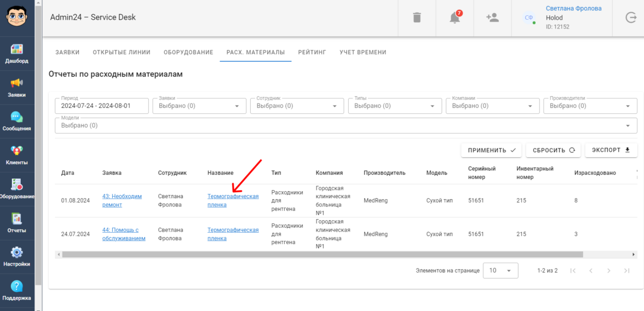Image resolution: width=644 pixels, height=311 pixels.
Task: Click the logout icon at top right
Action: pos(631,18)
